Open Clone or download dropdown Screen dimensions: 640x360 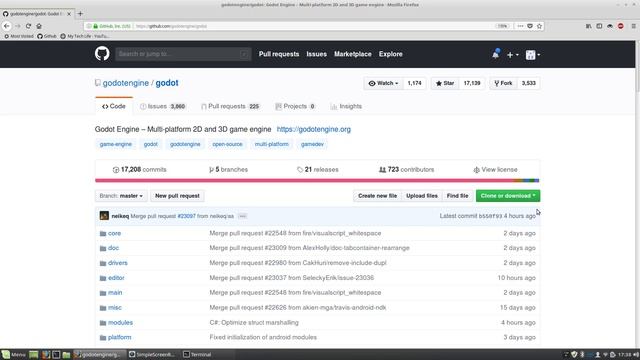point(508,196)
